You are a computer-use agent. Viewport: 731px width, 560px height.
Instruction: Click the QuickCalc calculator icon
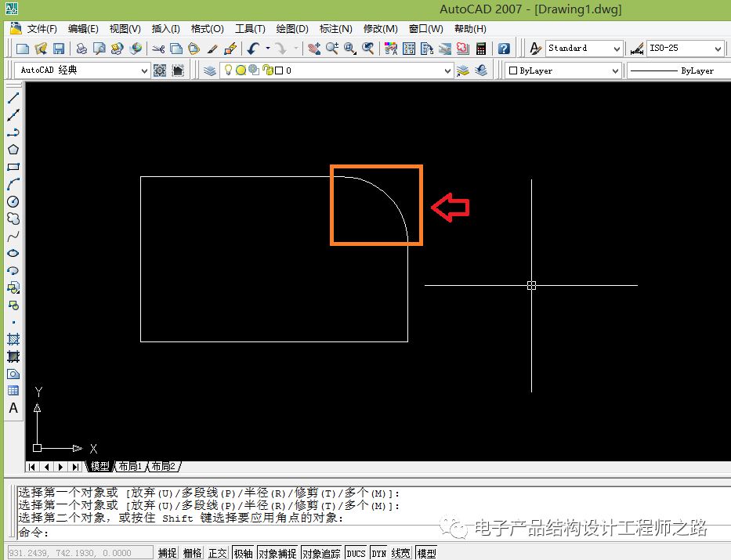pos(481,49)
